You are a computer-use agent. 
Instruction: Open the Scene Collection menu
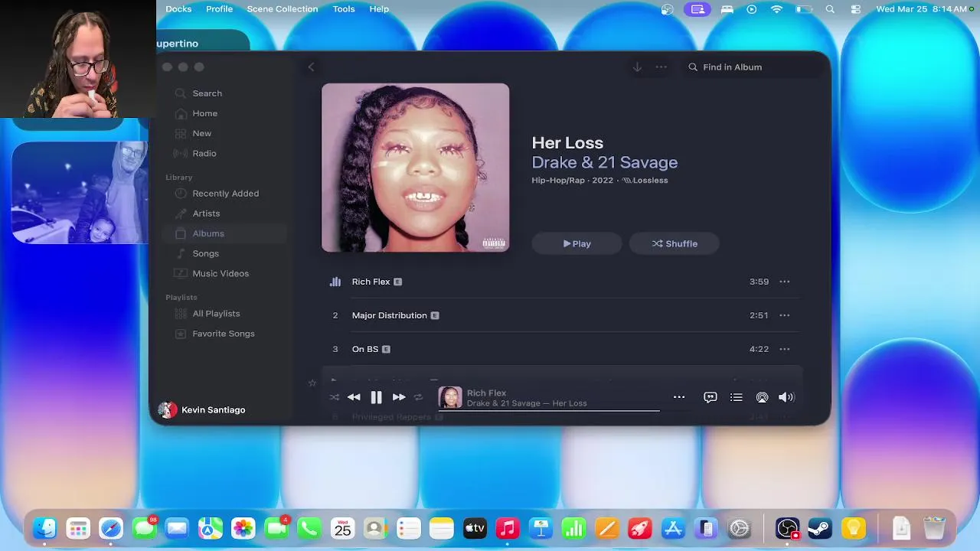coord(282,9)
